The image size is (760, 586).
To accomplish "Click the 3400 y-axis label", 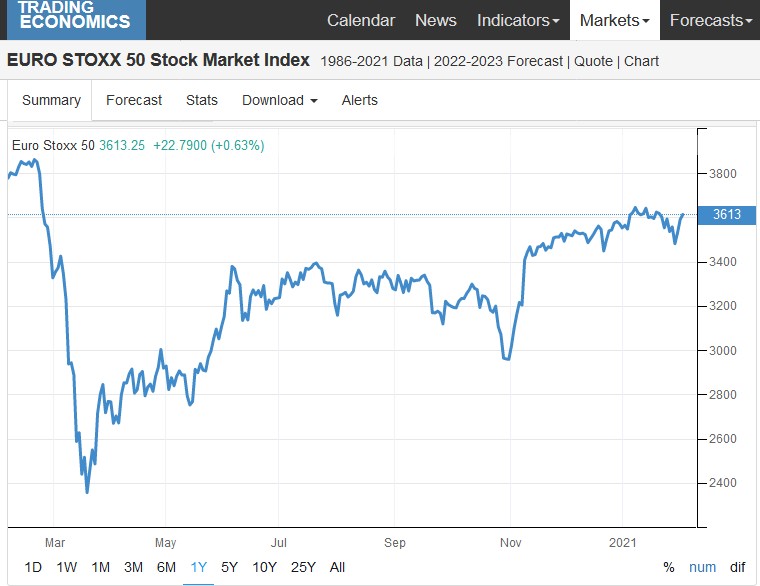I will 723,262.
